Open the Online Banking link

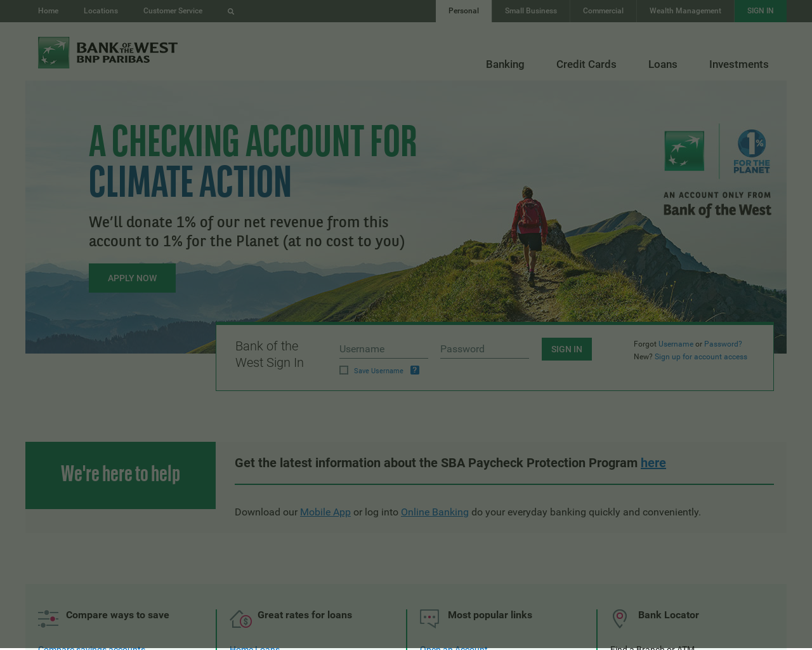tap(435, 512)
